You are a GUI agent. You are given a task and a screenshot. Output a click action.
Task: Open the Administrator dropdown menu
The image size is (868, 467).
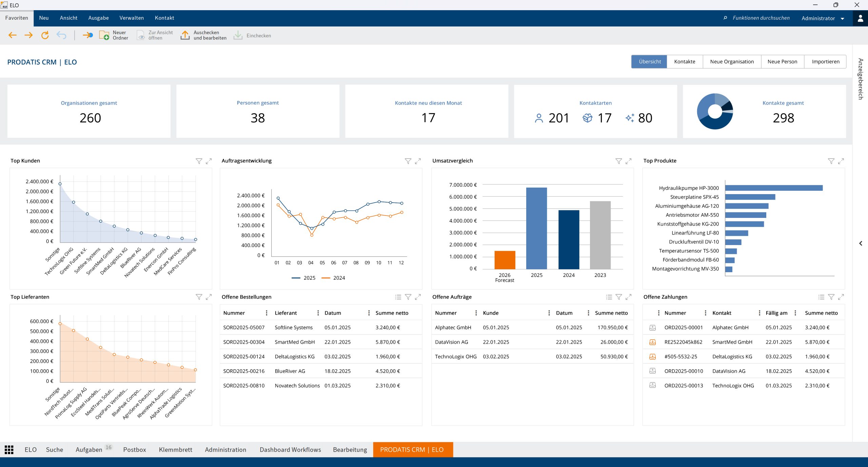(823, 18)
